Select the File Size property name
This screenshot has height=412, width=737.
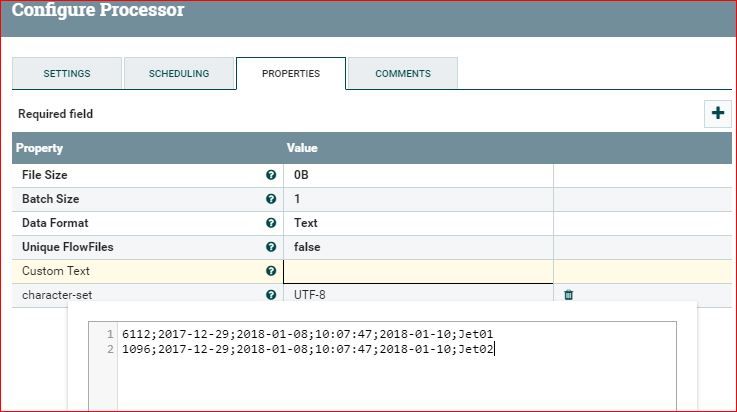pyautogui.click(x=45, y=175)
